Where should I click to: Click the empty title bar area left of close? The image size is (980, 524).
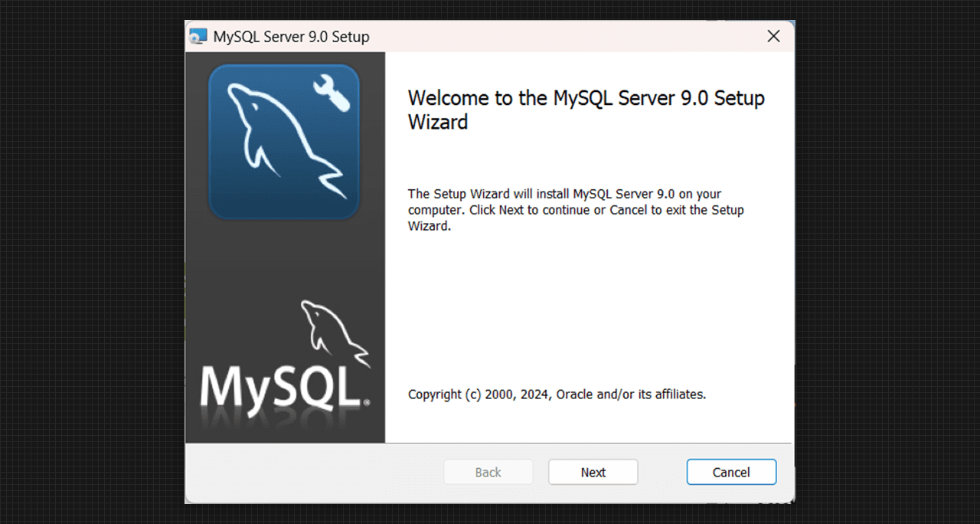point(567,37)
